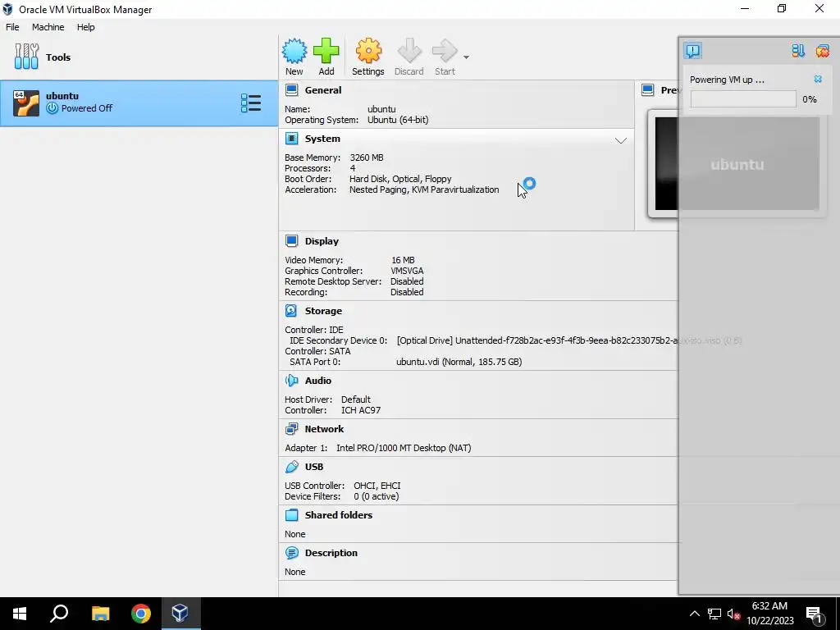
Task: Open the Help menu
Action: [x=85, y=27]
